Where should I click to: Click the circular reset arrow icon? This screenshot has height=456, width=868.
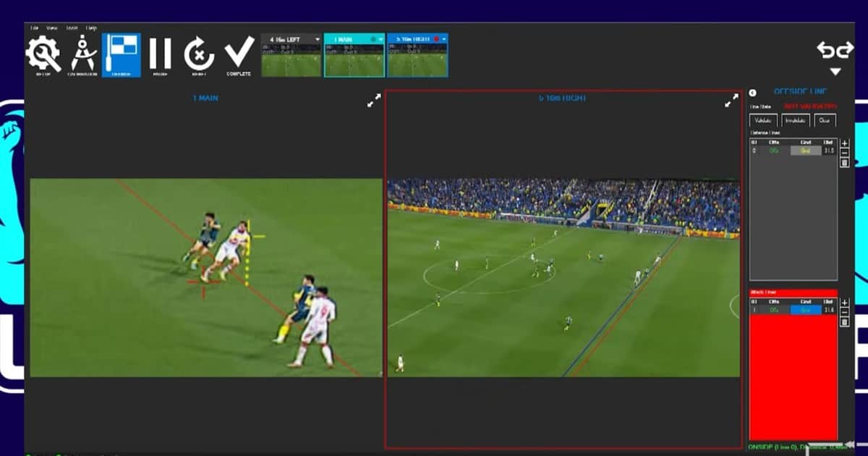[199, 54]
